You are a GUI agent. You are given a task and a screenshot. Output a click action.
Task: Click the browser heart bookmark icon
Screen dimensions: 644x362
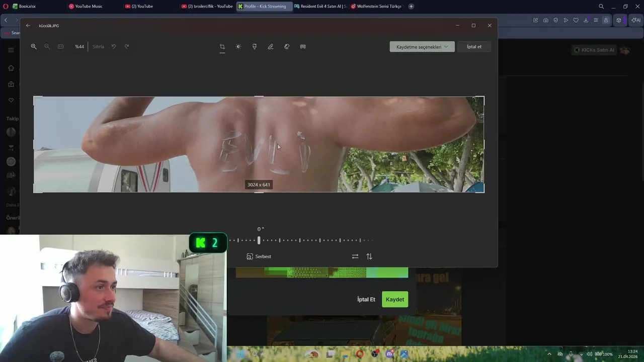pyautogui.click(x=576, y=20)
